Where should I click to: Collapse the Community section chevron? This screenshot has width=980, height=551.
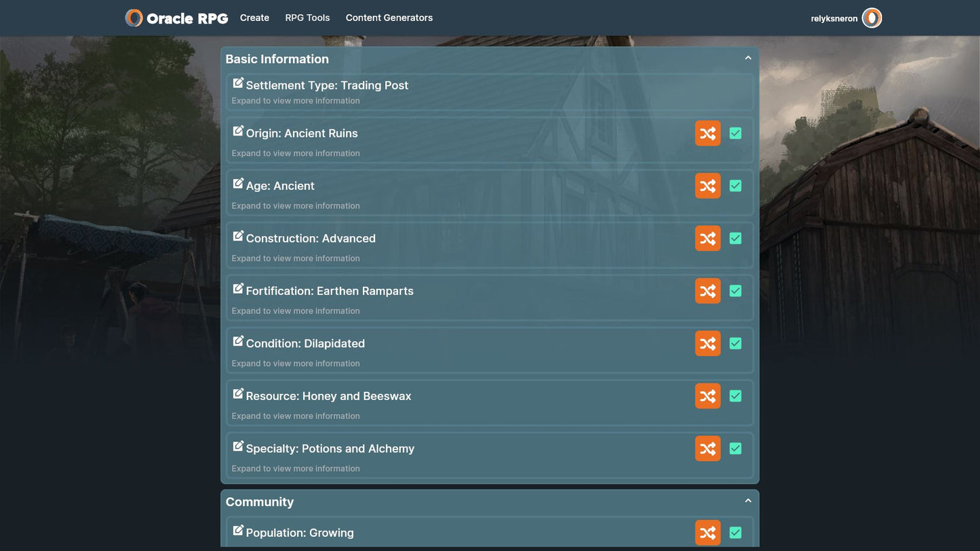748,501
